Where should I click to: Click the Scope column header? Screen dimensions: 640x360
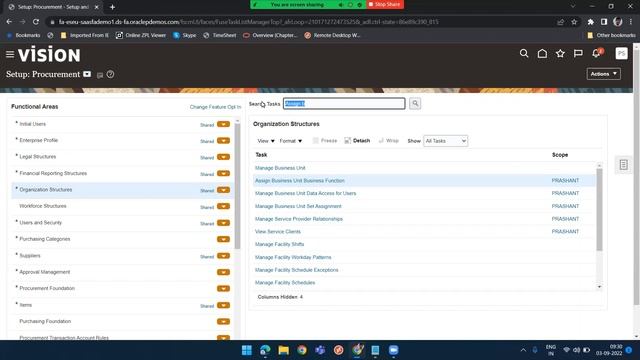click(560, 155)
